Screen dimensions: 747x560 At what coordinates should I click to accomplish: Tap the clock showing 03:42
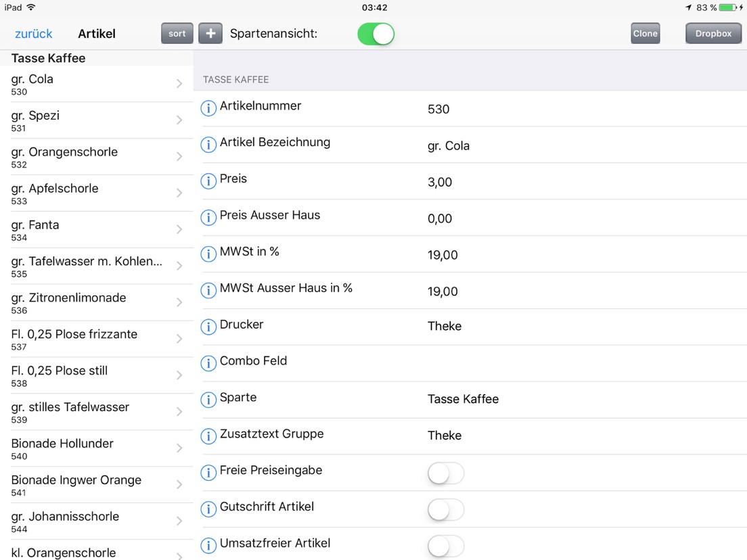[x=374, y=7]
